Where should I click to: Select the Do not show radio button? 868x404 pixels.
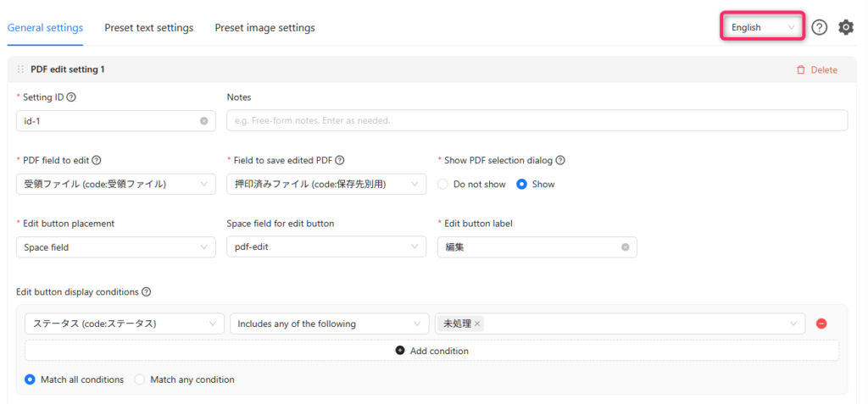coord(442,185)
